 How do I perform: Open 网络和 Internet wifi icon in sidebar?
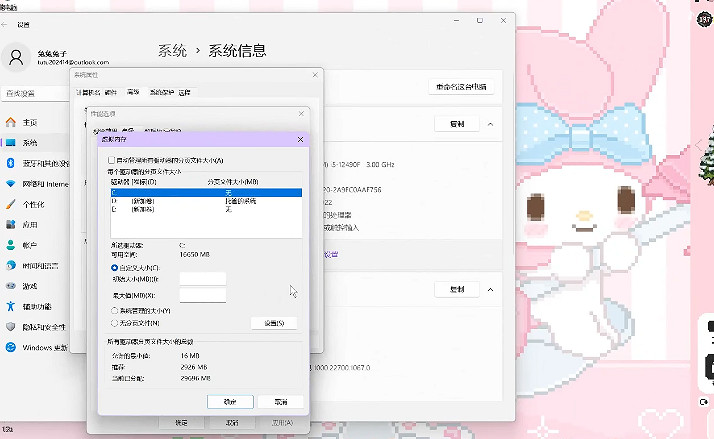tap(10, 184)
